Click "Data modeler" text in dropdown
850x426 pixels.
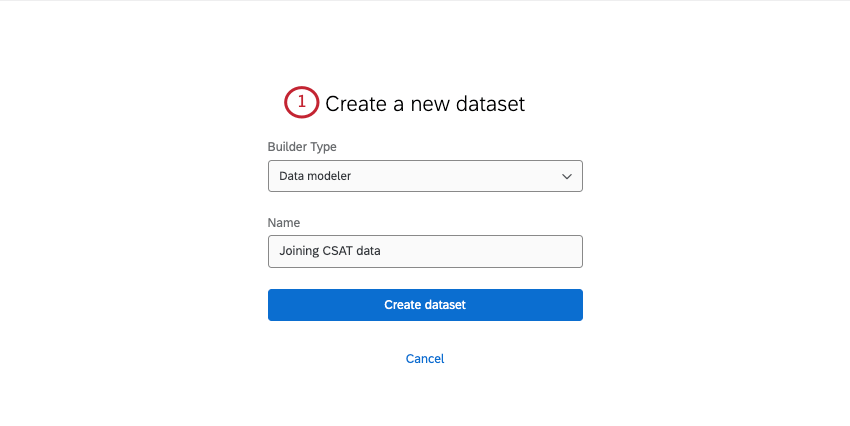click(x=315, y=176)
